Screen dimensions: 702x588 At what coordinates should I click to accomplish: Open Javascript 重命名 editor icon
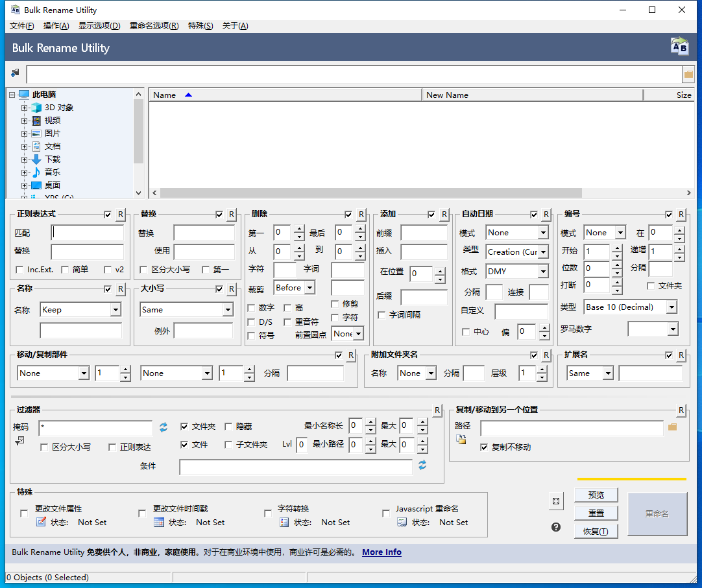pos(402,522)
